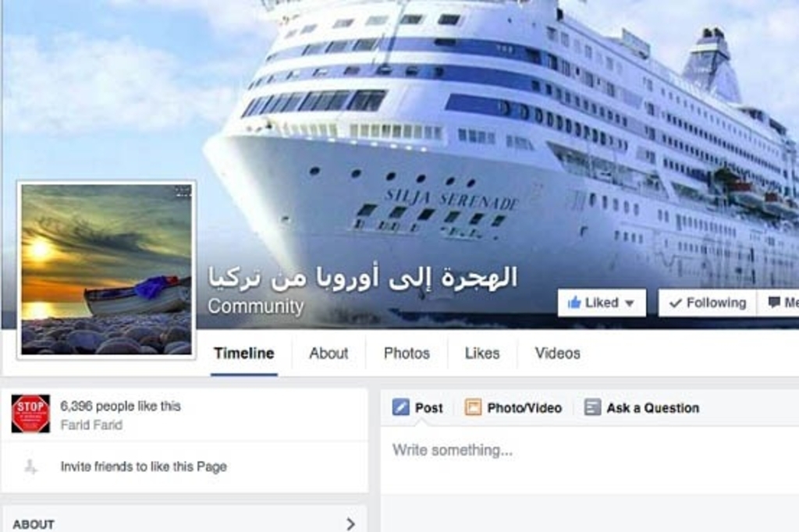Open the Liked dropdown arrow

tap(630, 303)
